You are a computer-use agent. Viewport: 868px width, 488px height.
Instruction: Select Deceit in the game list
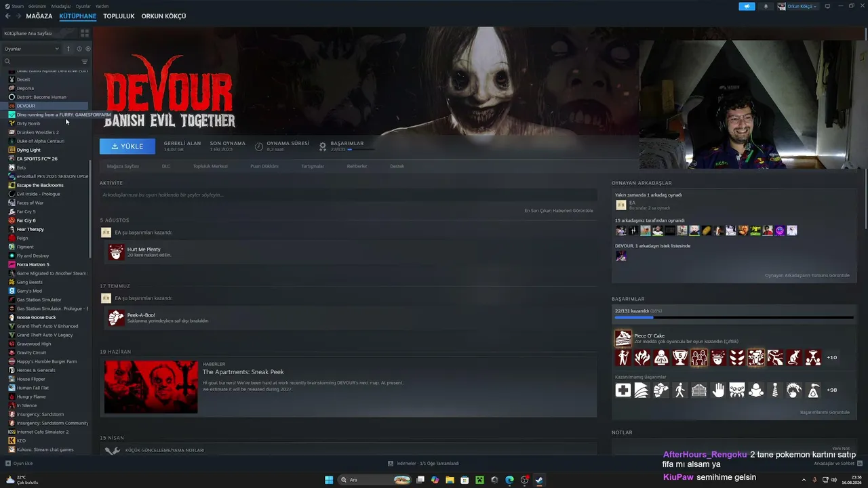pyautogui.click(x=24, y=79)
